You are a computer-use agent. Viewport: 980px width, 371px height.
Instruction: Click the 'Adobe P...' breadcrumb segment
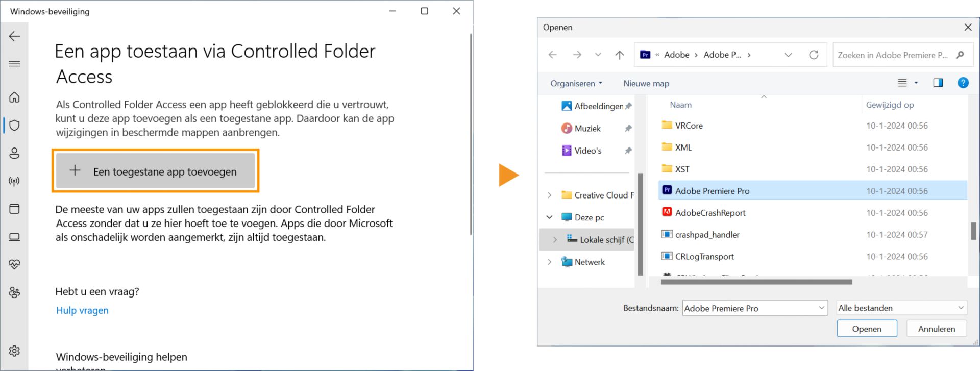tap(722, 55)
